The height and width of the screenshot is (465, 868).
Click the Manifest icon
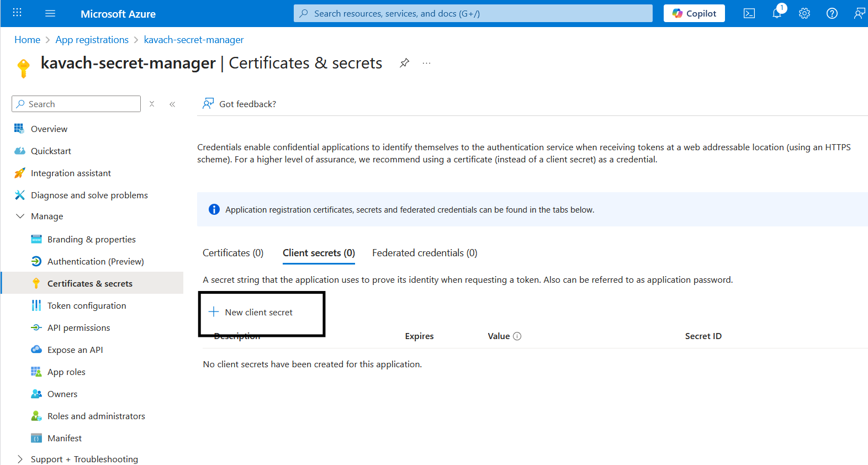click(36, 438)
